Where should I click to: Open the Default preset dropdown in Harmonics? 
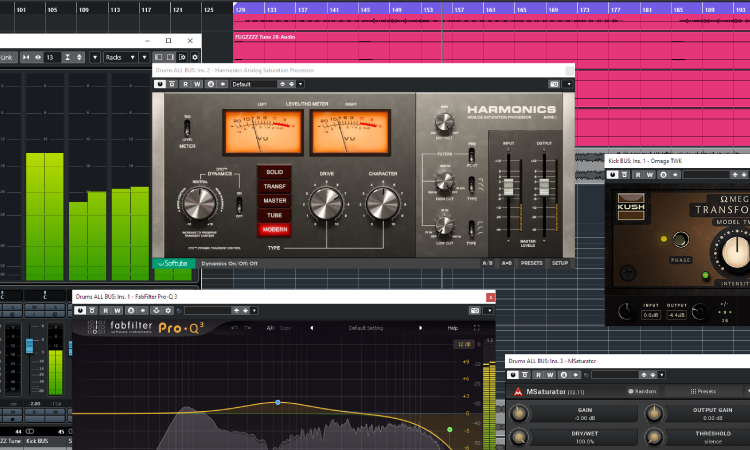pos(264,85)
